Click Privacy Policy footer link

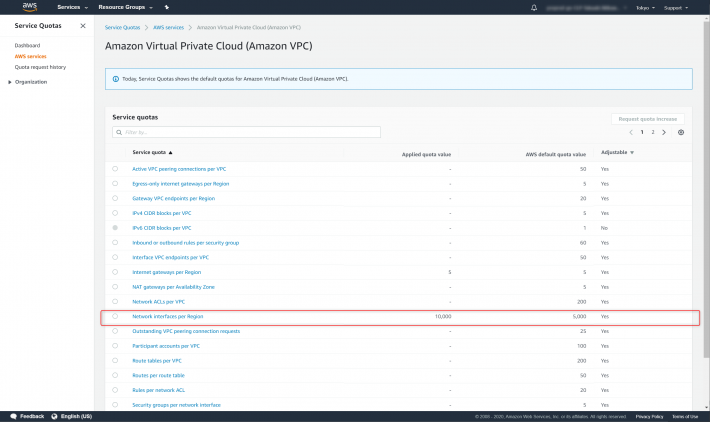point(649,417)
